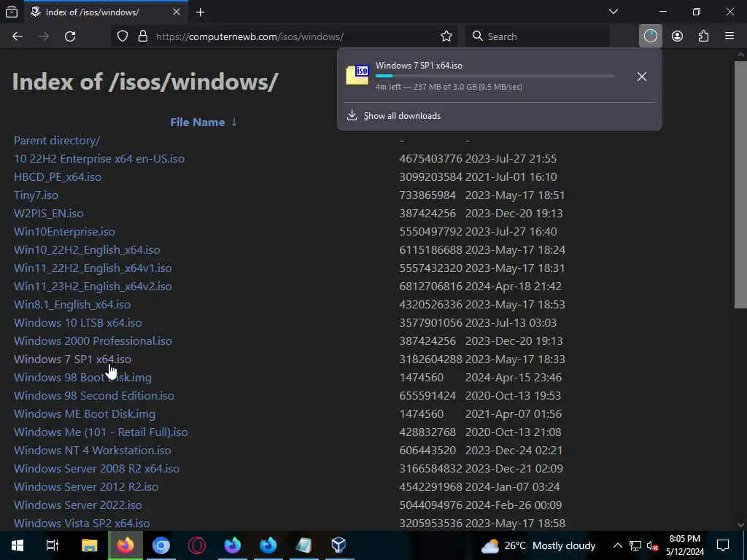Reload the current page
The image size is (747, 560).
pyautogui.click(x=70, y=36)
